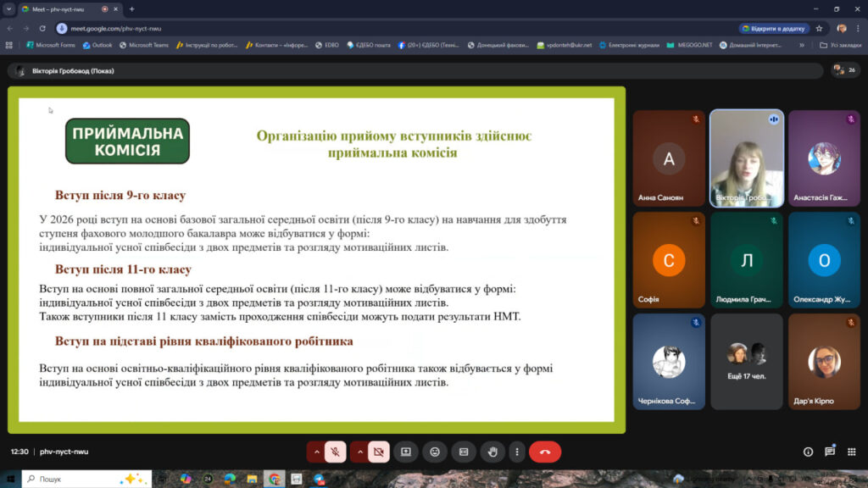
Task: Expand video settings arrow beside camera
Action: tap(359, 452)
